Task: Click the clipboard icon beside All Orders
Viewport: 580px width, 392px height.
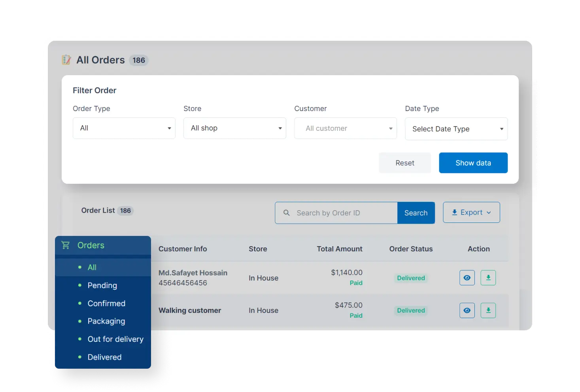Action: (66, 60)
